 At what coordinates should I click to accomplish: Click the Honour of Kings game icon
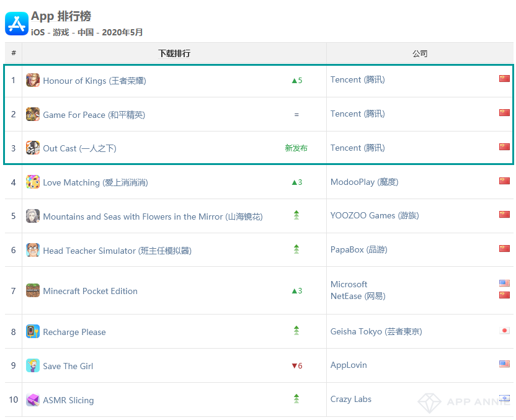(33, 80)
